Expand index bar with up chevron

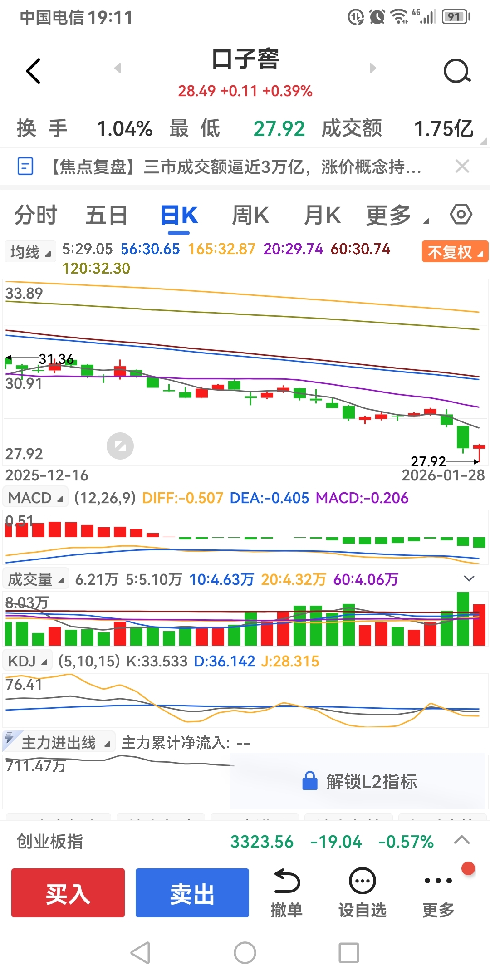[462, 840]
